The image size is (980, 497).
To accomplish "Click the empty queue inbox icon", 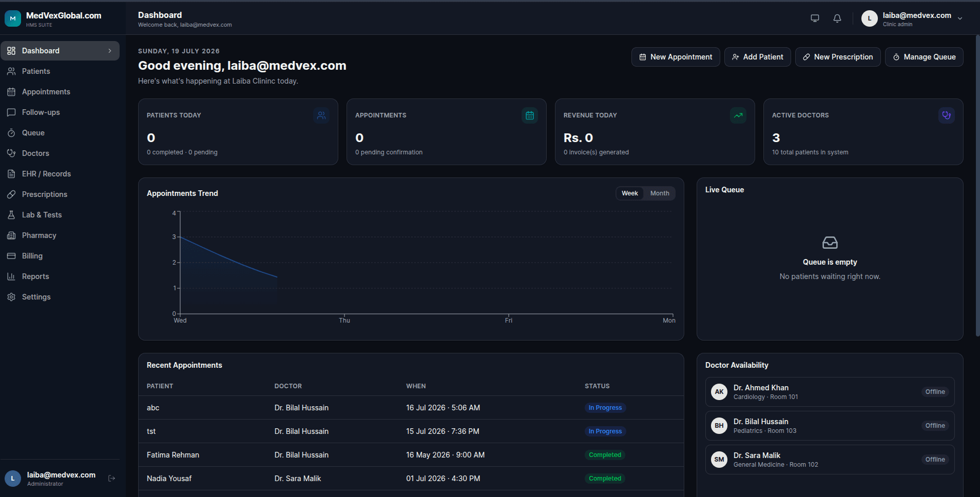I will click(830, 243).
